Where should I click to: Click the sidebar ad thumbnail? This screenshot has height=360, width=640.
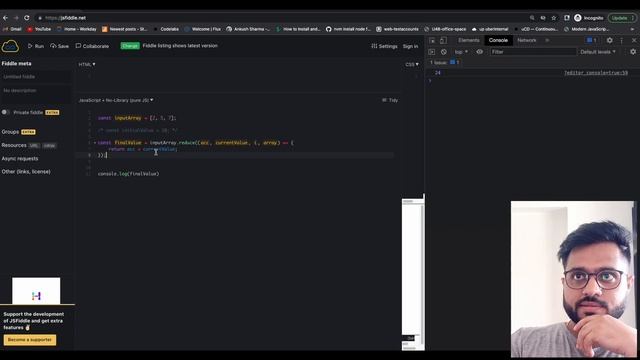click(36, 291)
